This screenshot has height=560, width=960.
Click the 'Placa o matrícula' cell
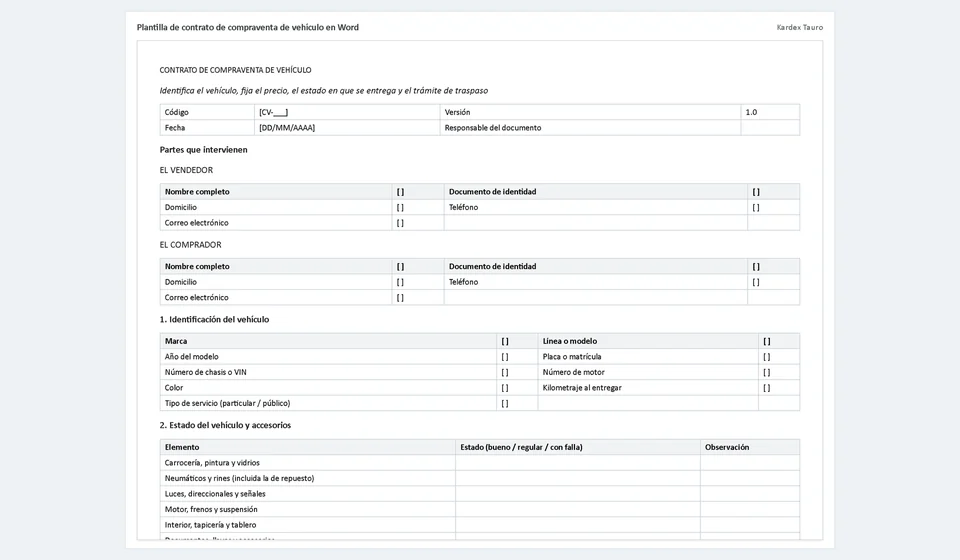point(648,357)
